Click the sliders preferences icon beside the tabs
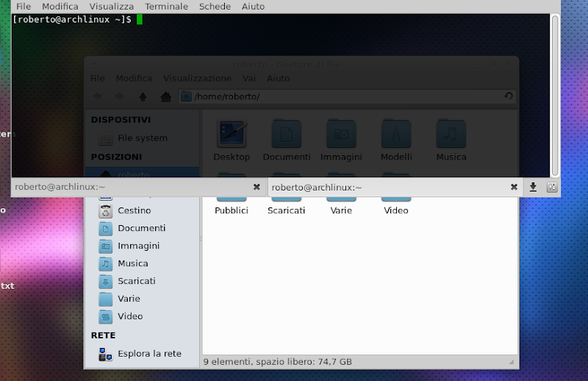The height and width of the screenshot is (381, 588). (552, 187)
